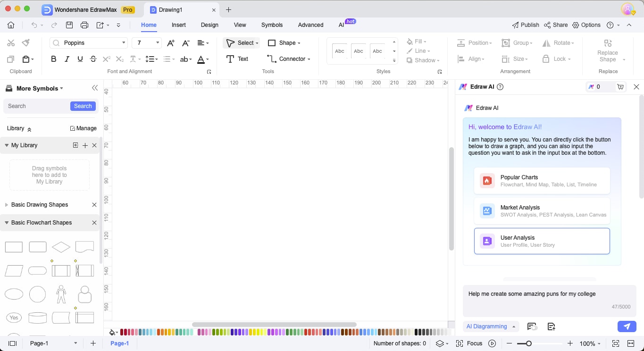Toggle Focus mode in status bar
644x351 pixels.
(469, 343)
